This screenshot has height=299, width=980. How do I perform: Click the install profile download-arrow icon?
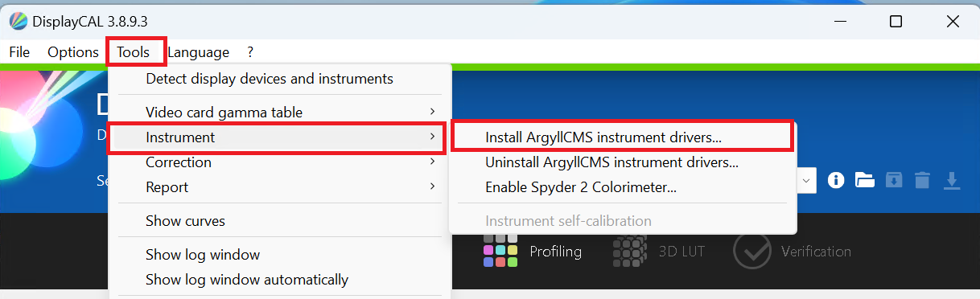tap(952, 180)
